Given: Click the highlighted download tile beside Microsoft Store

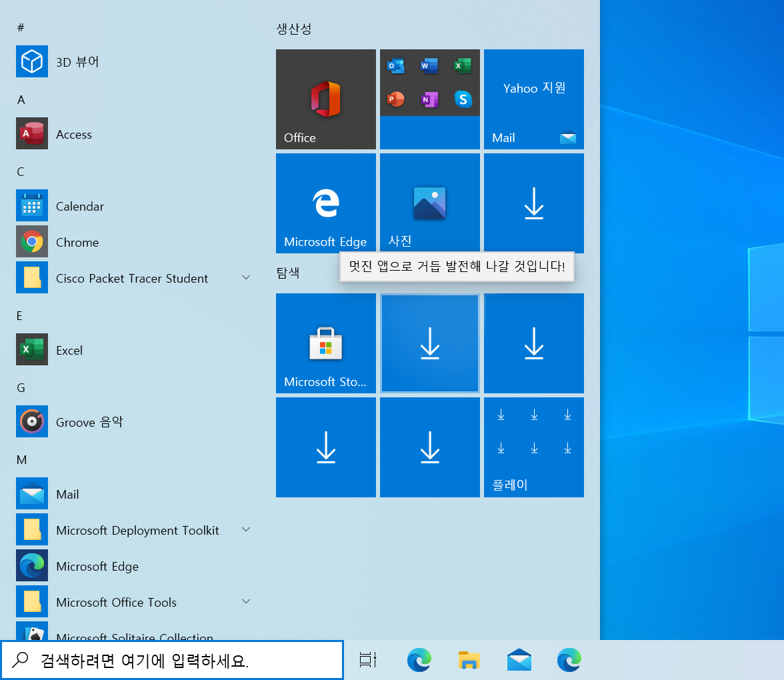Looking at the screenshot, I should pyautogui.click(x=430, y=343).
